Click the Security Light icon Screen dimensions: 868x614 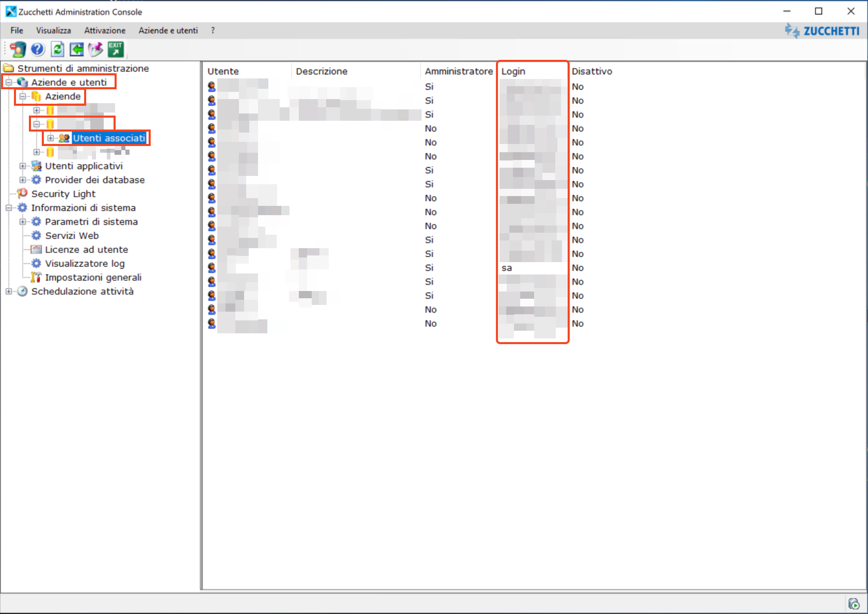coord(22,193)
